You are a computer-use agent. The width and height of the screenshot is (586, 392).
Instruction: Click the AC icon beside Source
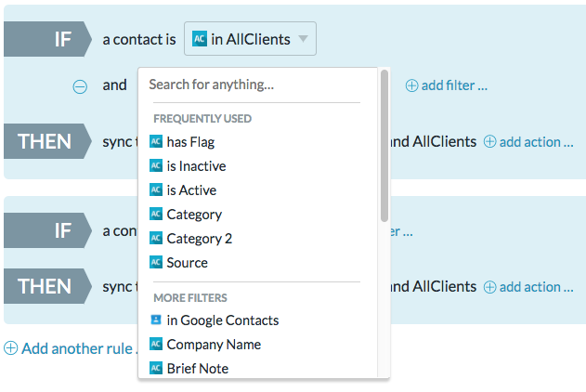pos(156,262)
